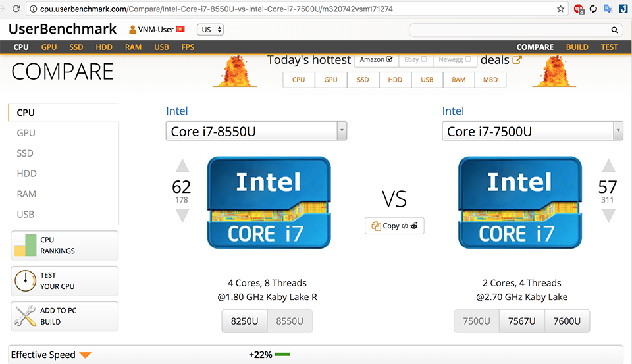Go to BUILD in the navigation bar
This screenshot has height=364, width=632.
(x=577, y=47)
